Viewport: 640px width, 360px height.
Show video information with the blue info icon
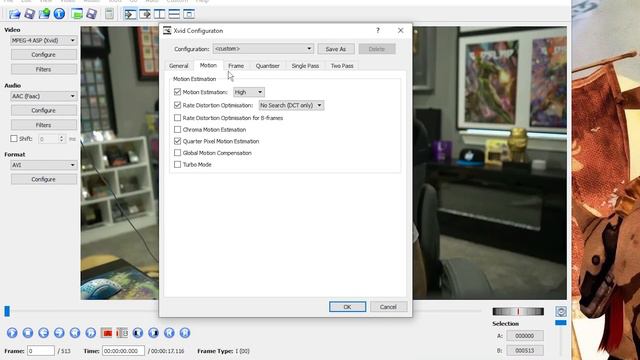coord(59,14)
